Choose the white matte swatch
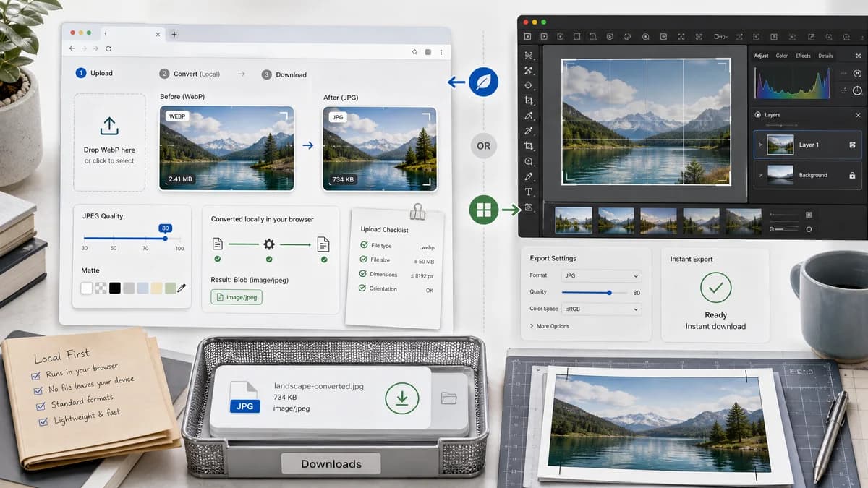Screen dimensions: 868x488 (x=87, y=288)
